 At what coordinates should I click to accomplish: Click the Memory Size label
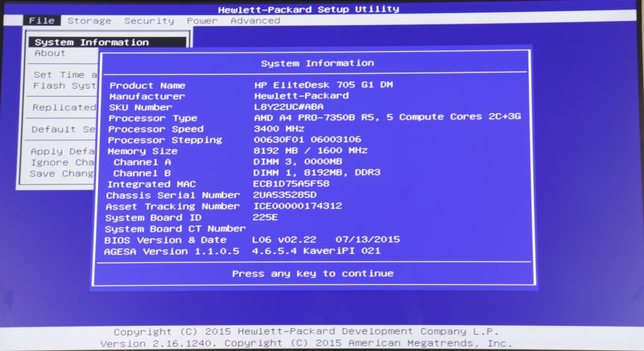(143, 151)
